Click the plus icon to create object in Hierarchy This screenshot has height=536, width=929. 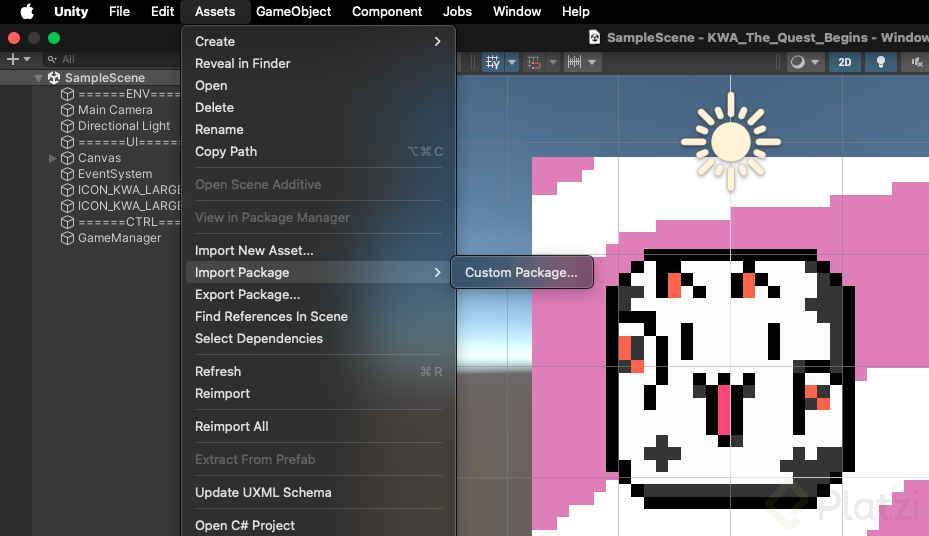(x=12, y=59)
